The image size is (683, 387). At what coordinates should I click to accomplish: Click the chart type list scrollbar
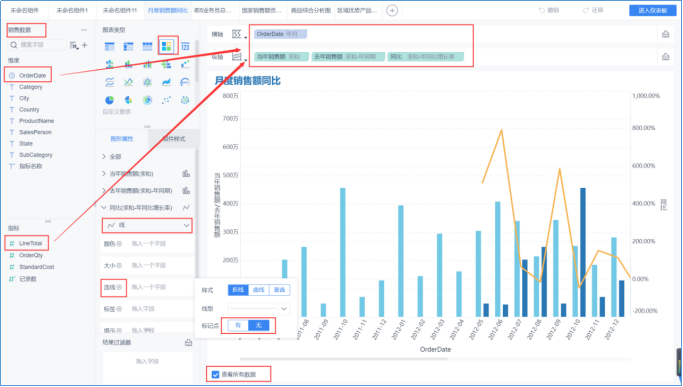coord(197,61)
